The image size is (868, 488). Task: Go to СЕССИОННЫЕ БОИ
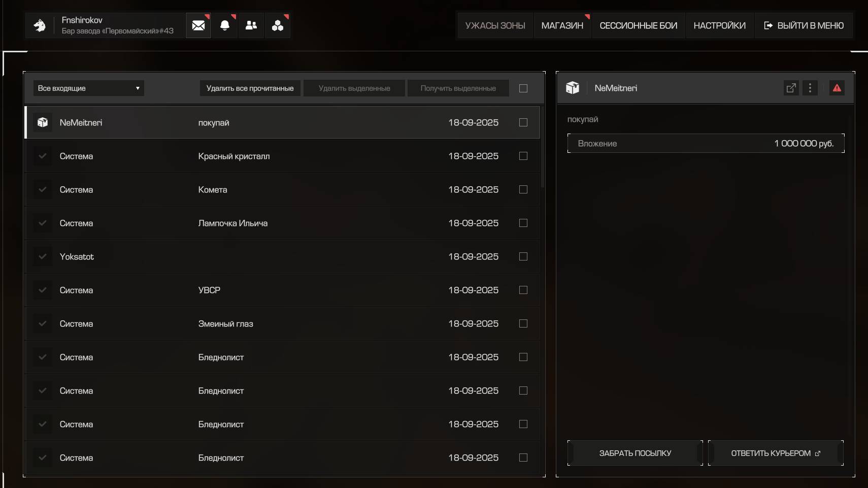[639, 25]
